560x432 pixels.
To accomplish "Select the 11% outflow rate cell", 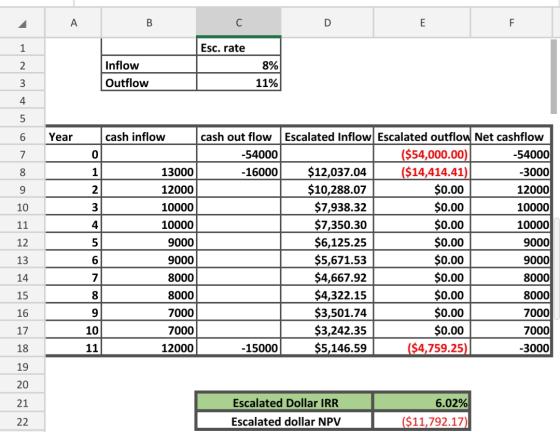I will click(x=239, y=83).
